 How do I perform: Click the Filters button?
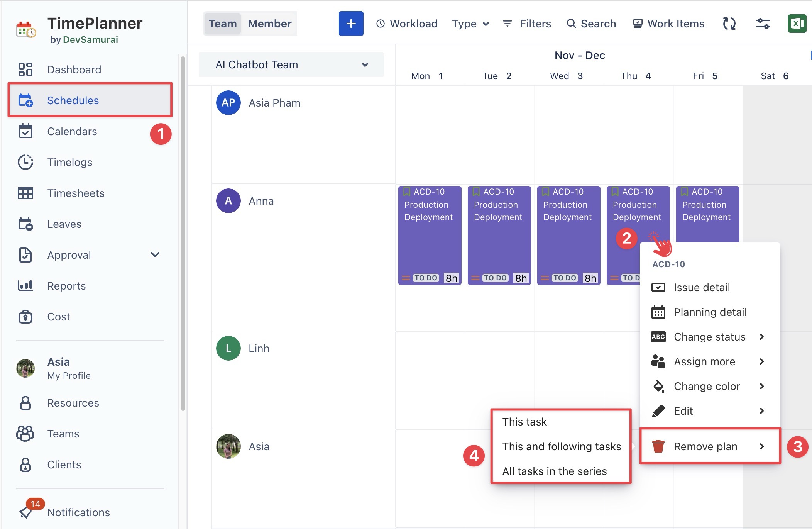[x=527, y=24]
